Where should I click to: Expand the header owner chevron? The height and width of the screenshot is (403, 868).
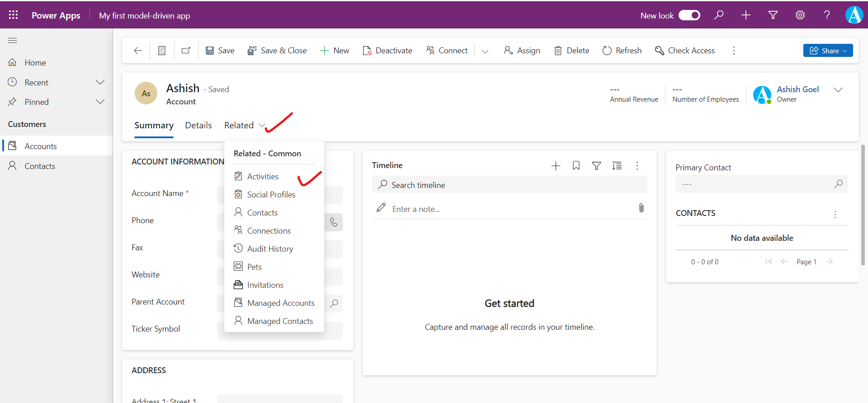838,90
